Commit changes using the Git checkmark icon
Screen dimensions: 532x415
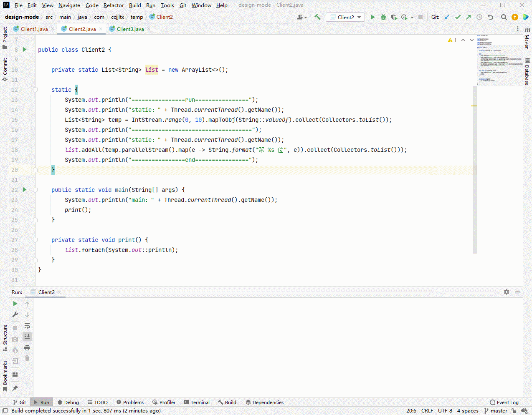(458, 17)
